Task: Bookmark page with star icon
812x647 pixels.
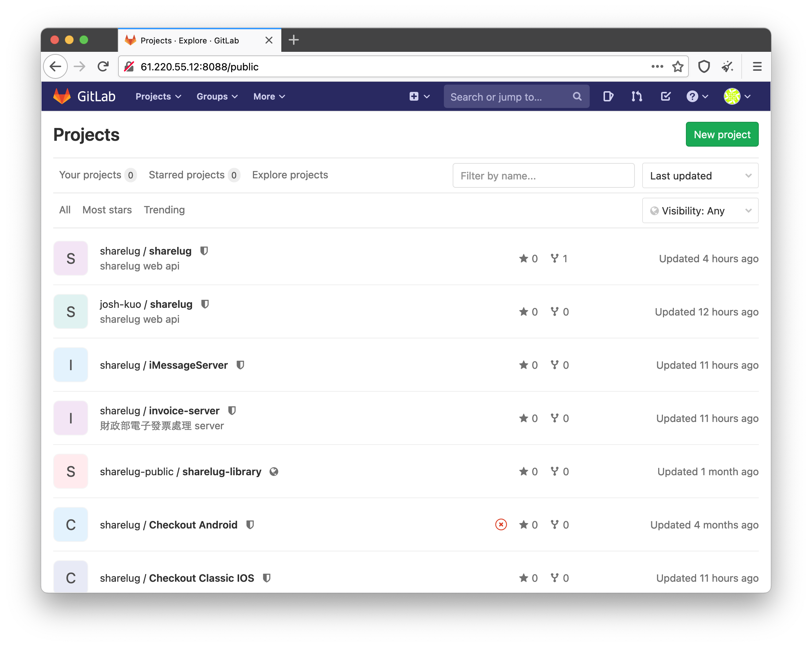Action: pos(678,66)
